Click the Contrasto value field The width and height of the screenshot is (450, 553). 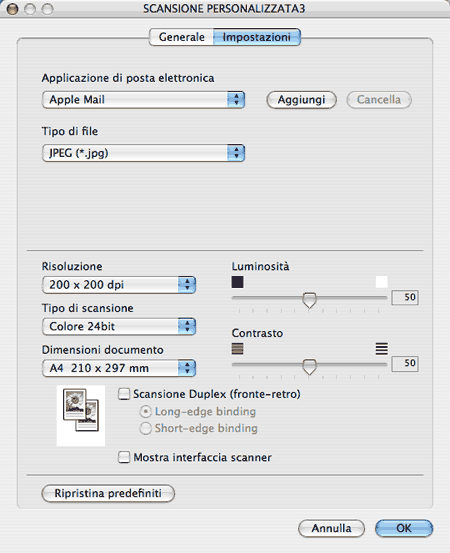click(405, 364)
